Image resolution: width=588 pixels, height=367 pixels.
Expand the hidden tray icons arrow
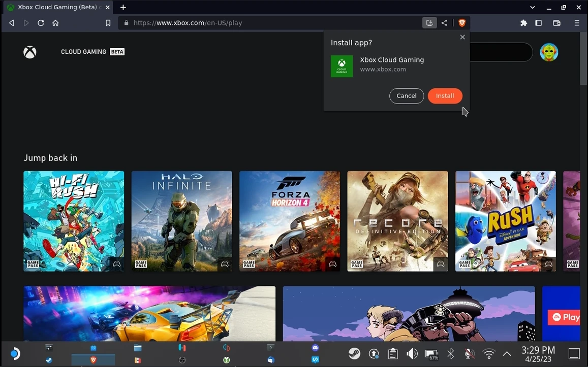point(507,353)
